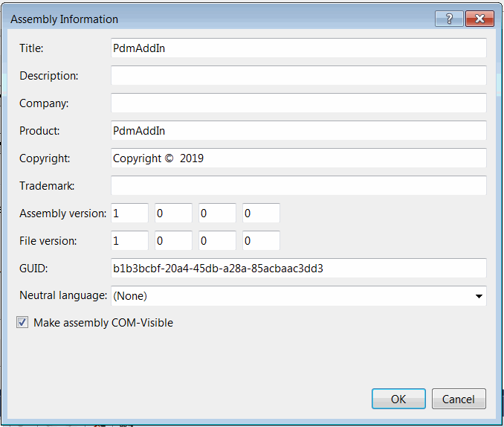The height and width of the screenshot is (427, 504).
Task: Select the third File version number box
Action: (x=217, y=241)
